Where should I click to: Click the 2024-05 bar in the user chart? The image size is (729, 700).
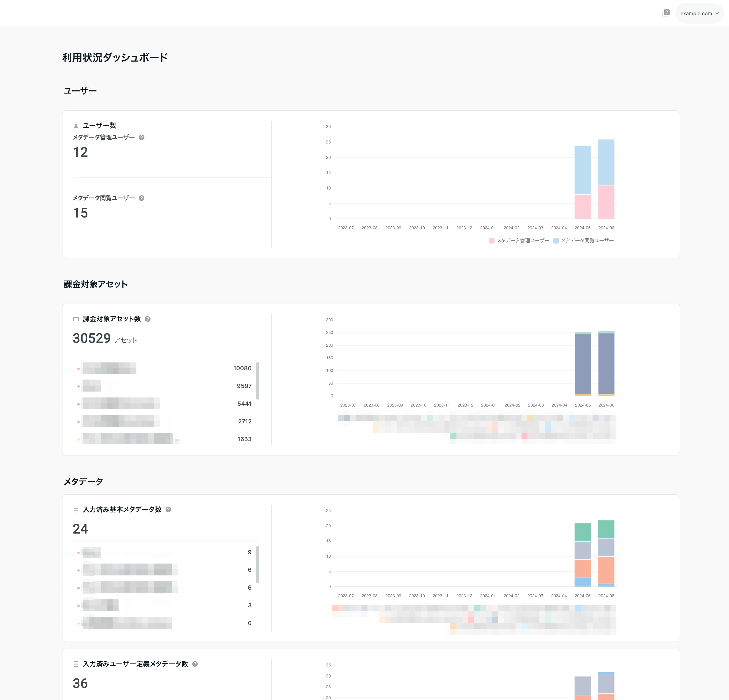tap(583, 182)
